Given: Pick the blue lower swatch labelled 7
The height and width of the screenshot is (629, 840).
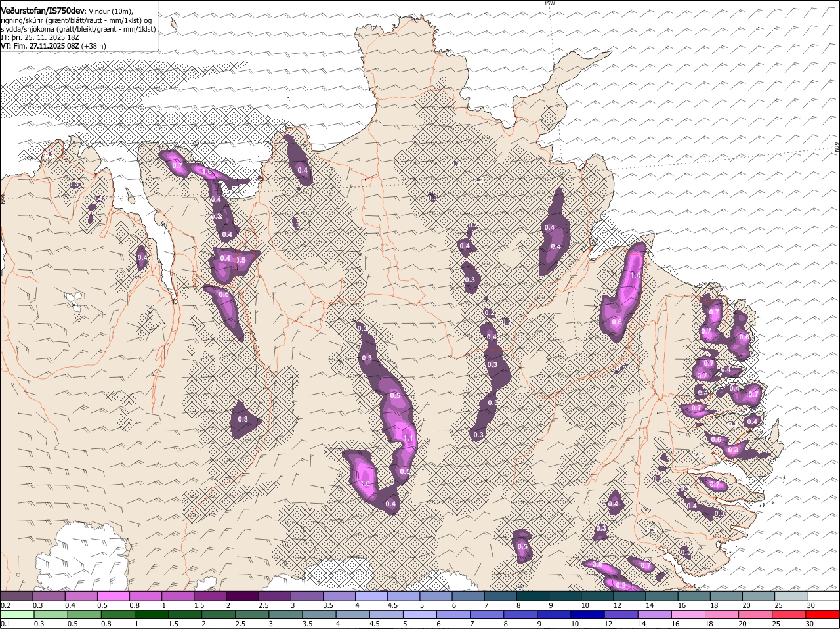Looking at the screenshot, I should 488,615.
